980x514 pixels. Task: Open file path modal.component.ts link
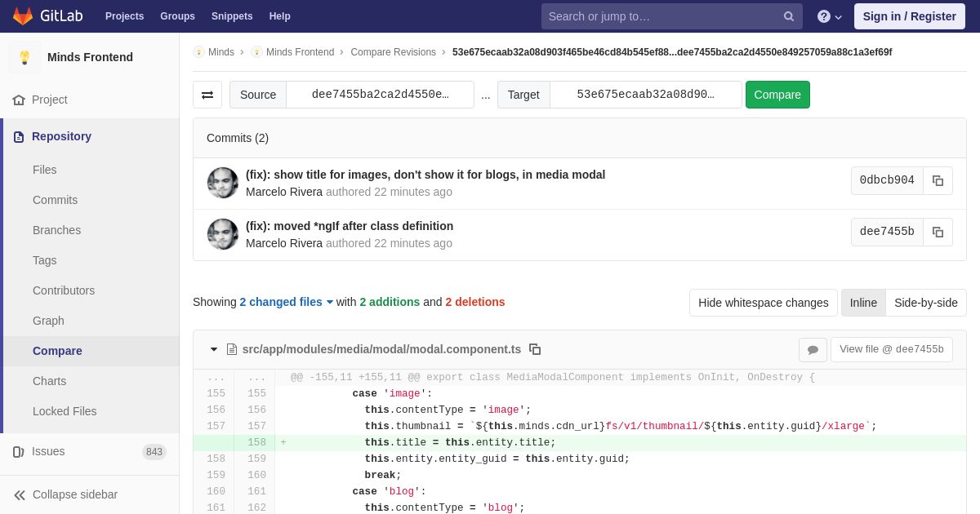381,349
